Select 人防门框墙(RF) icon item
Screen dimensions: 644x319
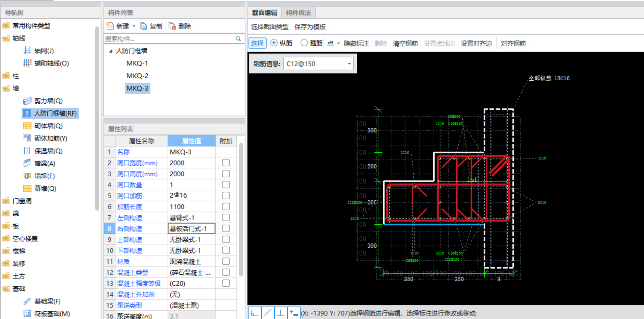click(27, 113)
